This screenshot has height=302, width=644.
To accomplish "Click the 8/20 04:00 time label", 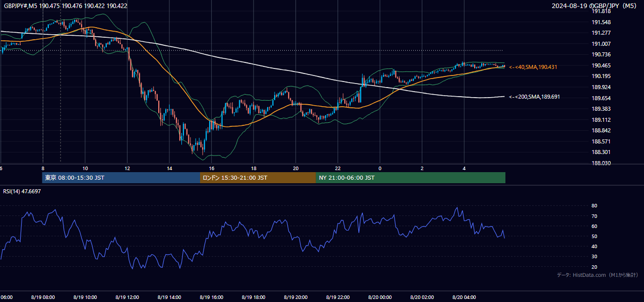I will tap(464, 297).
